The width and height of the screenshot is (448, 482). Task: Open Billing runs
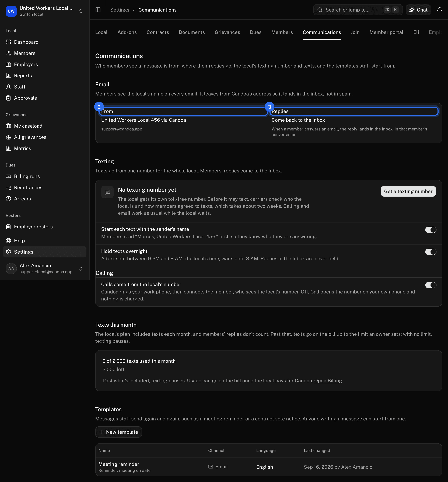pos(45,176)
